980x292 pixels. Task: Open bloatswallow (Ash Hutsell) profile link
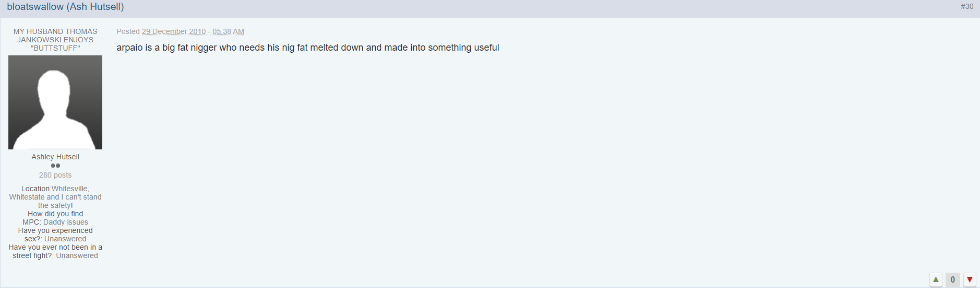(x=65, y=7)
